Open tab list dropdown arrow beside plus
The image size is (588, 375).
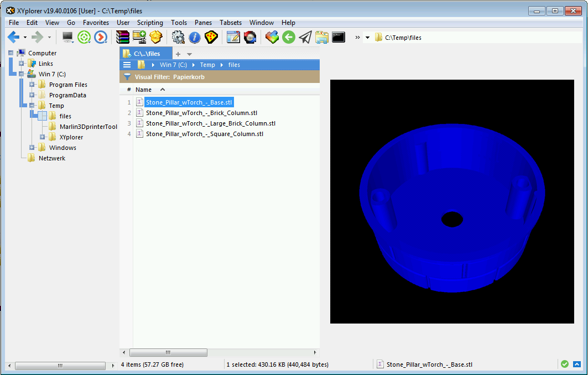point(189,54)
